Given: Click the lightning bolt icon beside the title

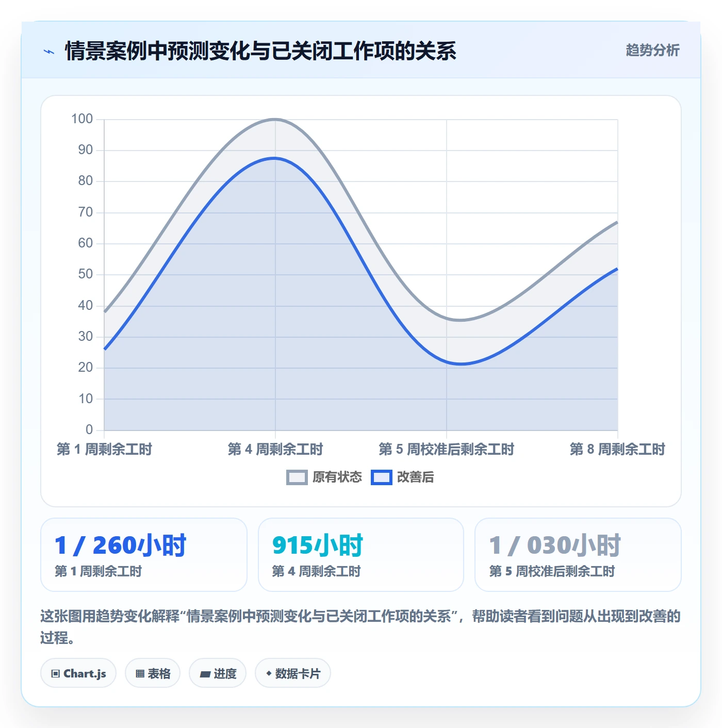Looking at the screenshot, I should pos(49,52).
